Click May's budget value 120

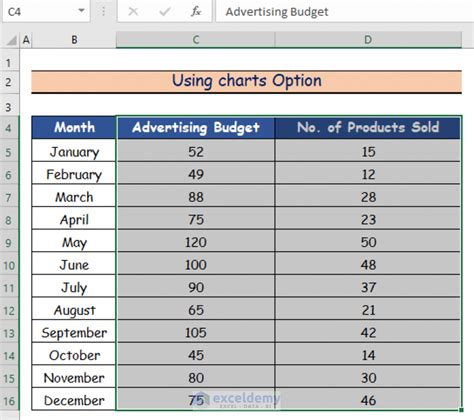196,242
